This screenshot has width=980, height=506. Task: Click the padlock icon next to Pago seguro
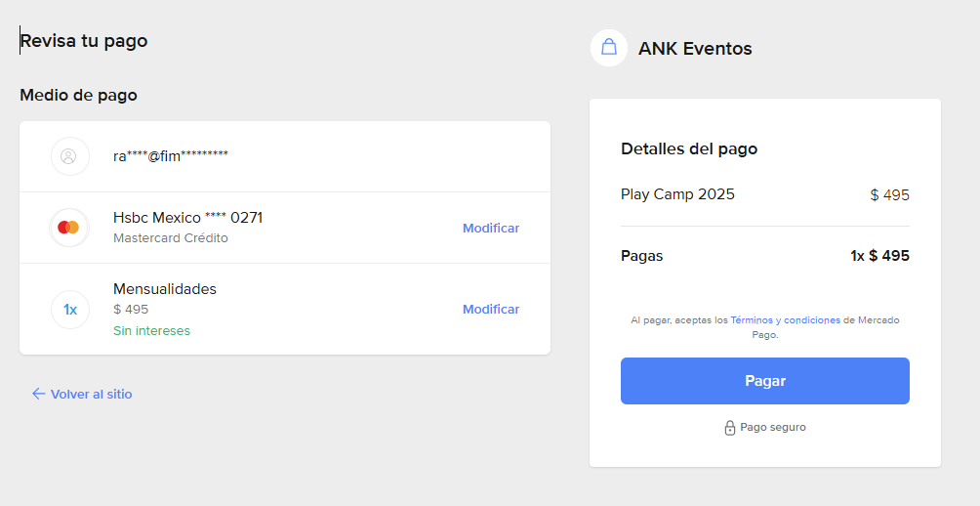(x=729, y=428)
